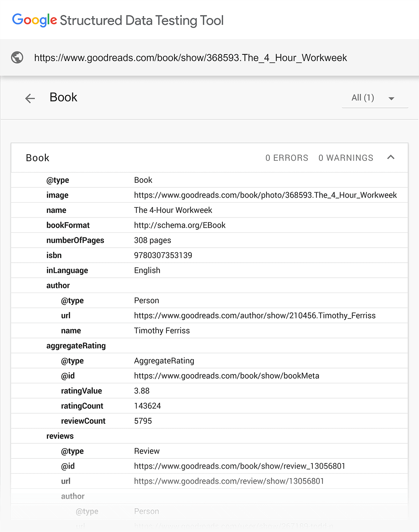Click the review_13056801 @id URL value
Viewport: 419px width, 532px height.
point(240,466)
